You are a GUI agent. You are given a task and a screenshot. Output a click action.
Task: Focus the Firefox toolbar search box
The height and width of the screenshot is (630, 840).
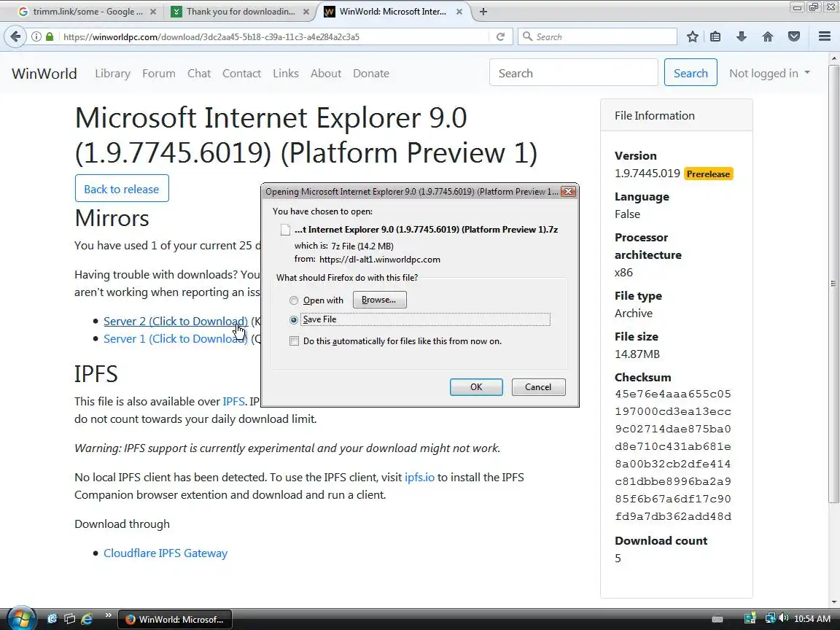[x=597, y=36]
